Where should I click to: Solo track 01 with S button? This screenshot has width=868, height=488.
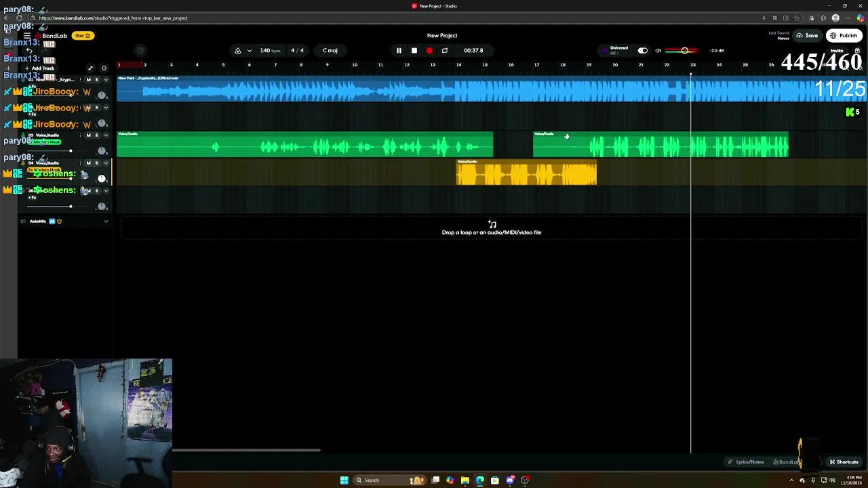tap(96, 80)
